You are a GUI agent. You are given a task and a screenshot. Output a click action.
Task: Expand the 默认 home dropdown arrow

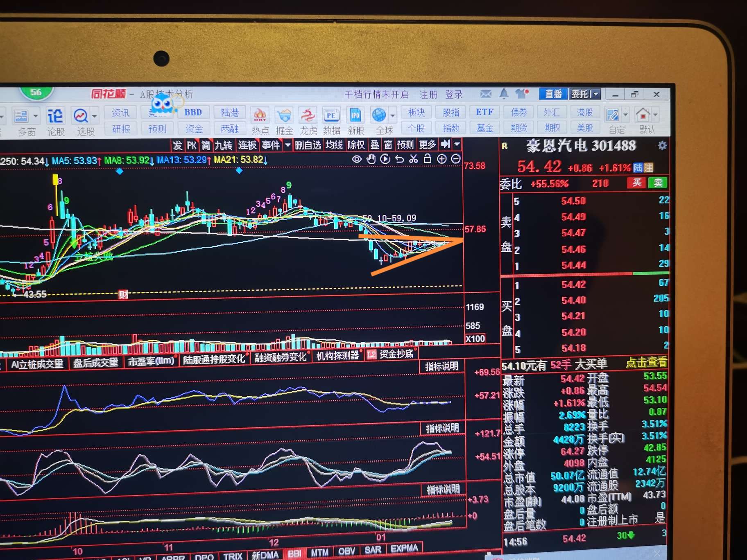(655, 114)
